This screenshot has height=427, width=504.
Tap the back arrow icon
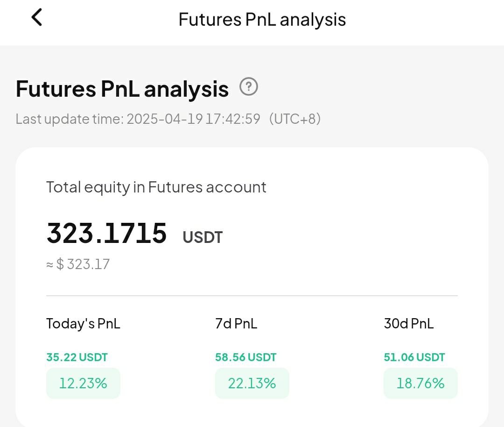pyautogui.click(x=37, y=17)
